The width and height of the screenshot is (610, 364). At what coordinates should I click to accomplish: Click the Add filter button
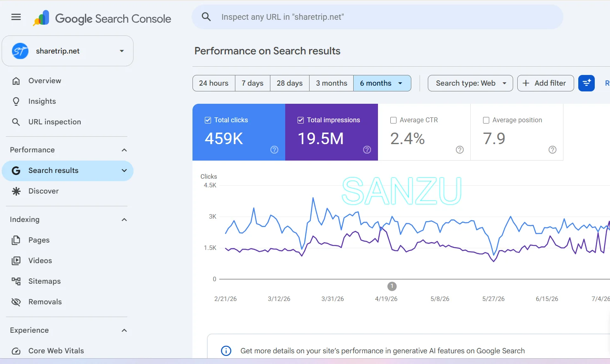545,83
